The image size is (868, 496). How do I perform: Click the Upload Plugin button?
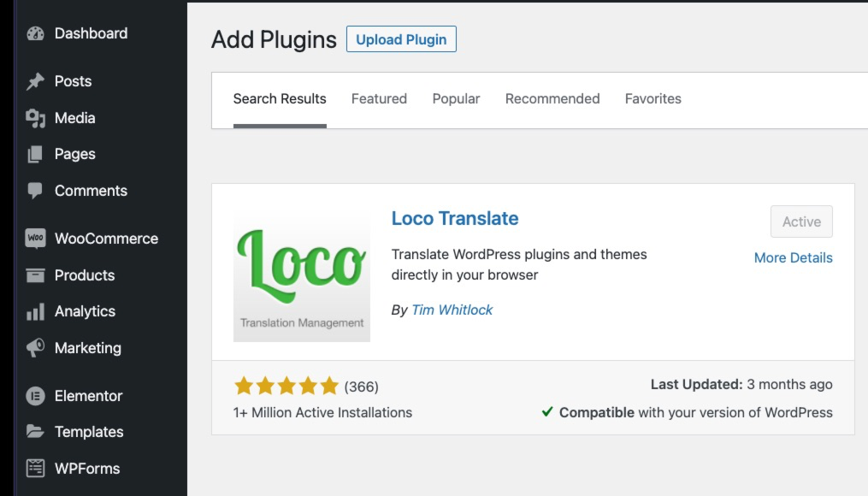pyautogui.click(x=401, y=39)
